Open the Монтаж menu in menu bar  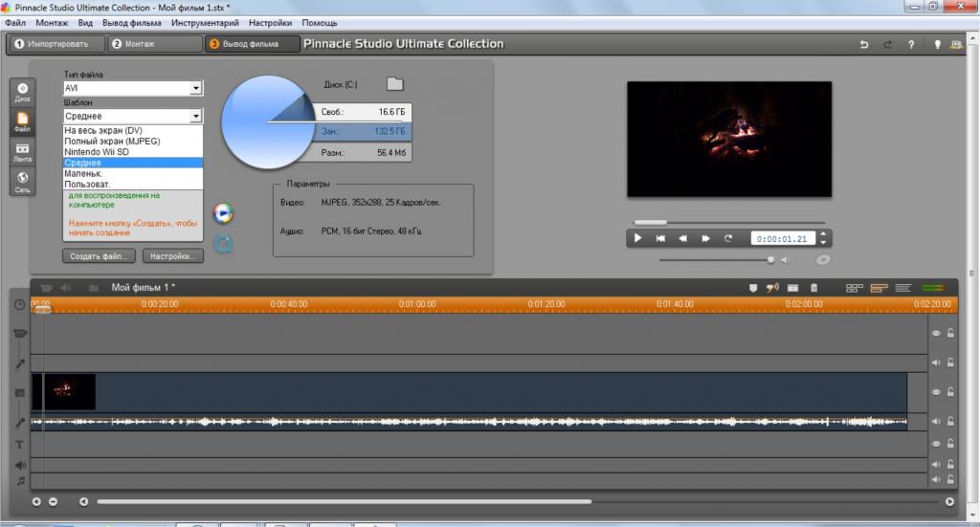pos(52,23)
